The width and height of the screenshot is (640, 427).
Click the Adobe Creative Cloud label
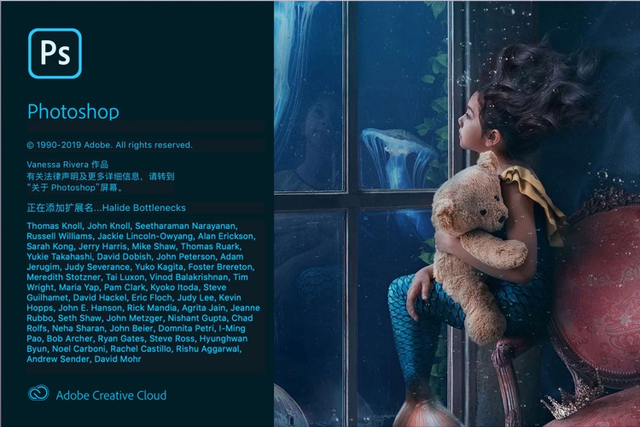pyautogui.click(x=111, y=395)
